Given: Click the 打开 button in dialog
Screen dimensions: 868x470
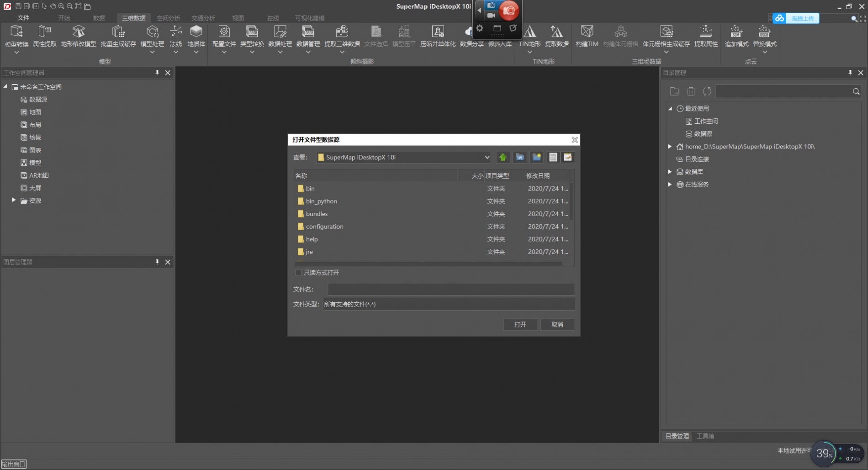Looking at the screenshot, I should (x=520, y=324).
